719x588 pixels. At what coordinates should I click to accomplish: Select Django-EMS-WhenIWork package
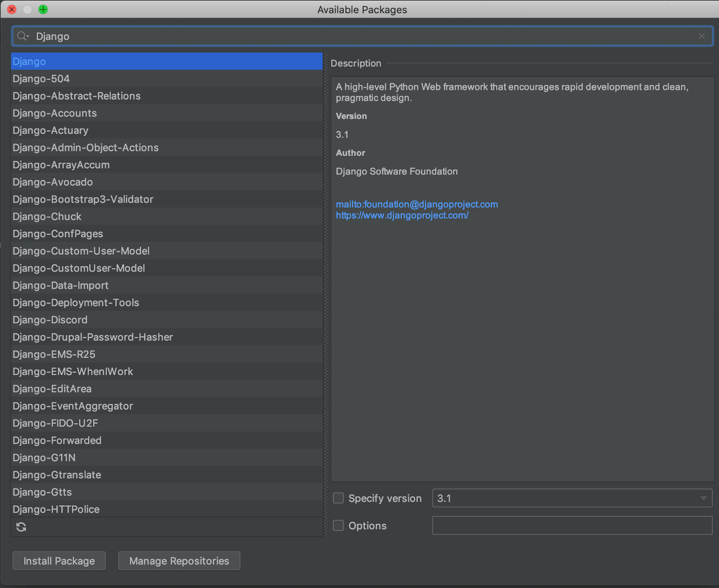pyautogui.click(x=167, y=371)
